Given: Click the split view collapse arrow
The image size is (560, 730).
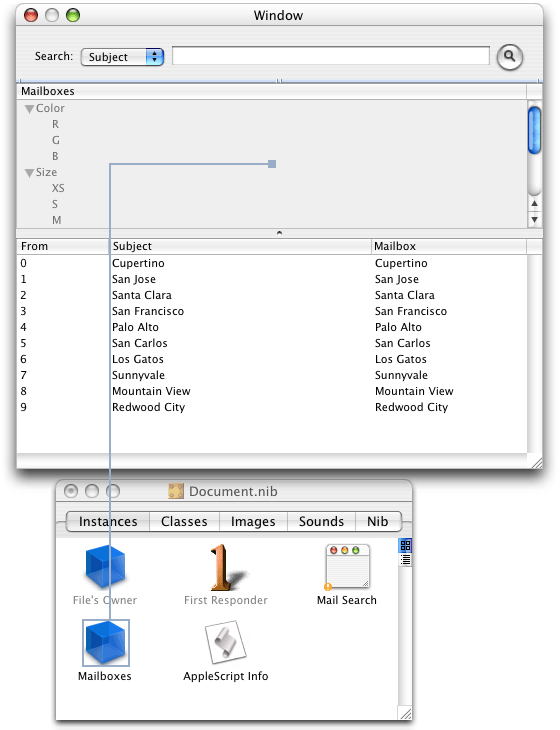Looking at the screenshot, I should click(x=279, y=232).
